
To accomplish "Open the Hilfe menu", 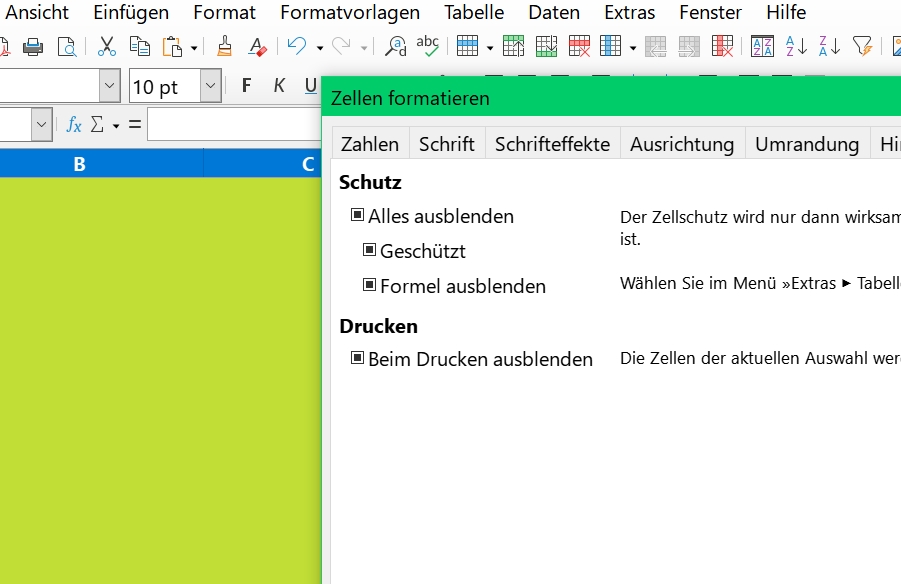I will [786, 12].
